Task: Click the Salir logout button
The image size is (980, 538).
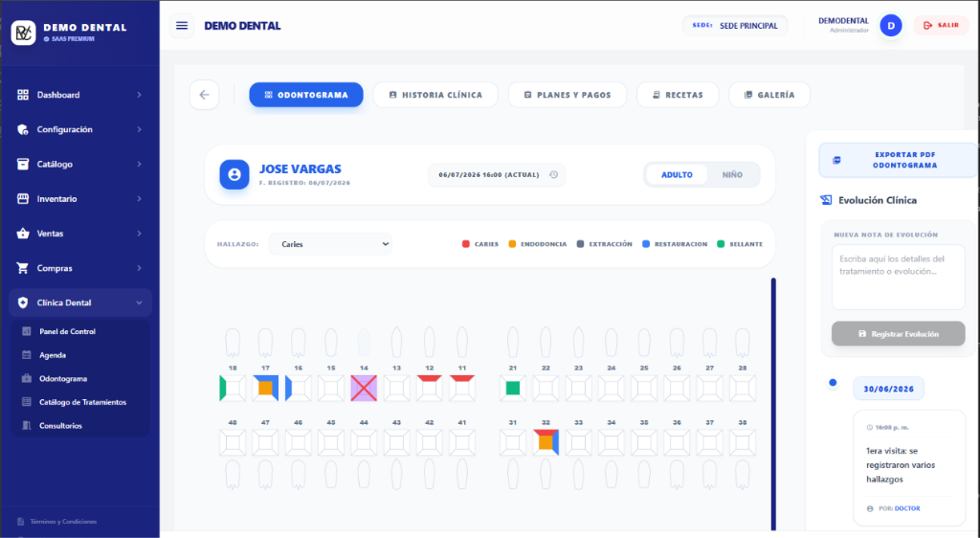Action: (942, 26)
